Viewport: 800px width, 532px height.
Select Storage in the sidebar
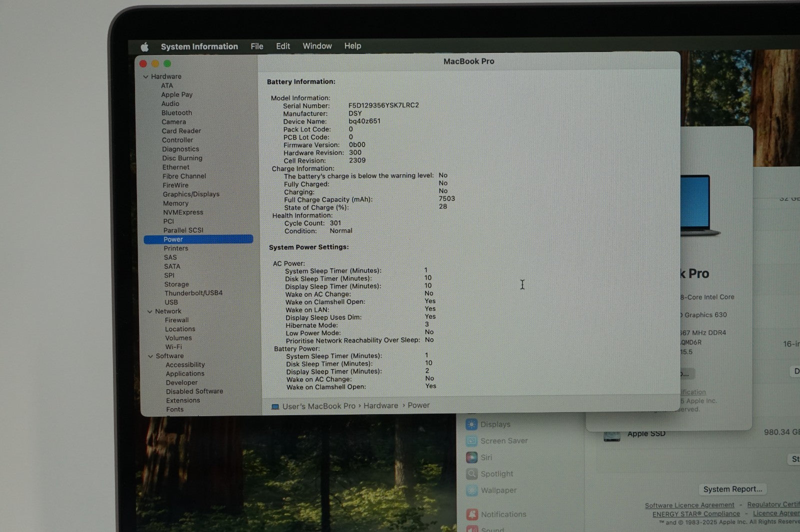click(176, 285)
